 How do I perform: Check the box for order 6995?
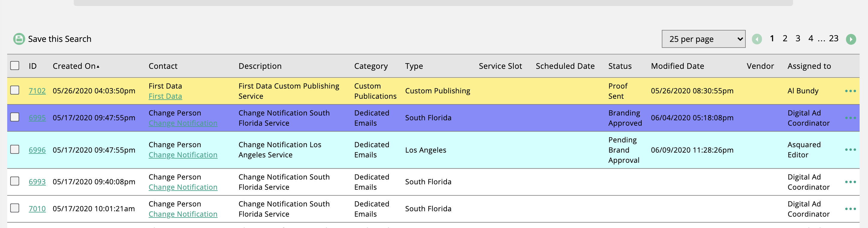[15, 117]
